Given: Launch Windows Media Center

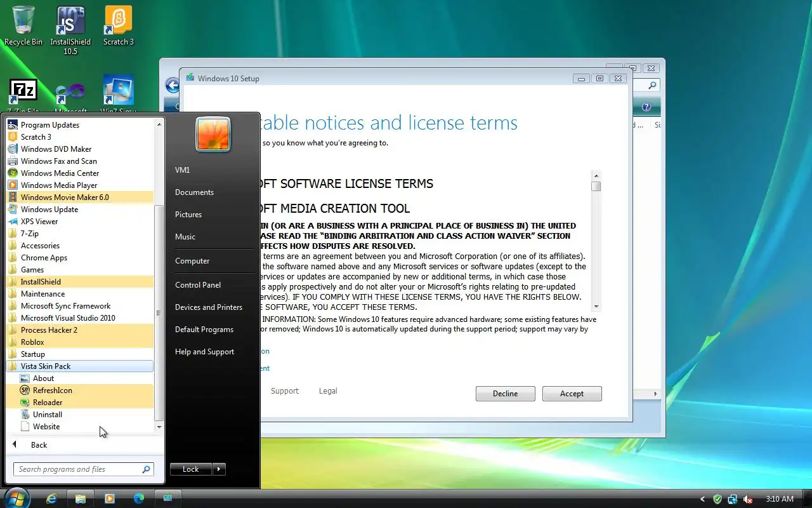Looking at the screenshot, I should pyautogui.click(x=80, y=173).
